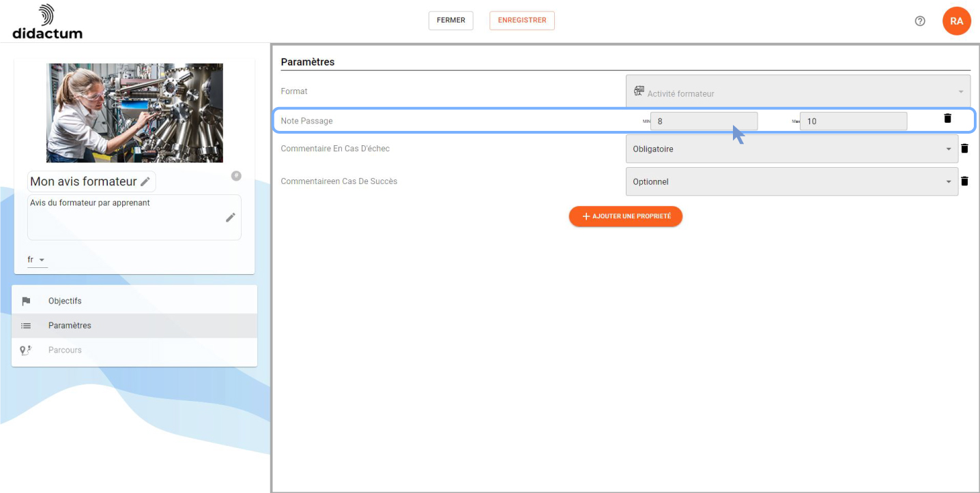Edit the description with the pencil icon
The image size is (980, 493).
pos(231,218)
